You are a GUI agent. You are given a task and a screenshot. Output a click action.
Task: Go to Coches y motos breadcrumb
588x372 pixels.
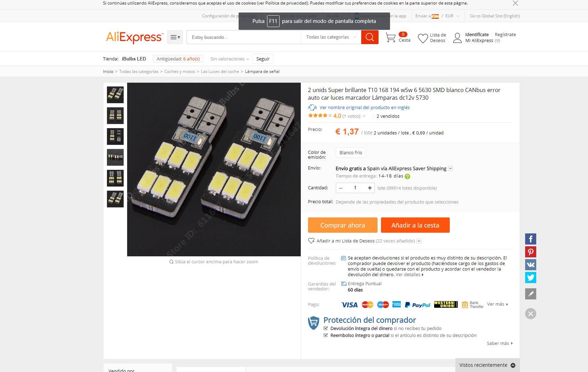[180, 72]
